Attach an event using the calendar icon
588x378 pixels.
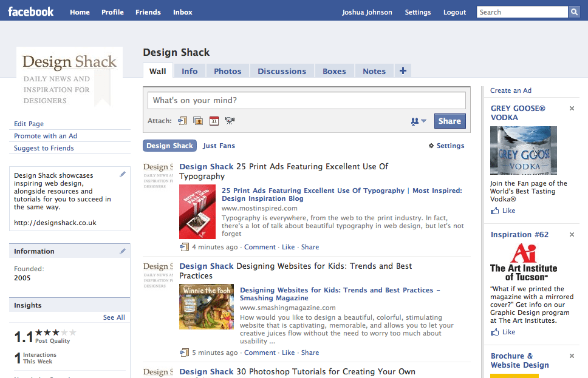pyautogui.click(x=214, y=121)
